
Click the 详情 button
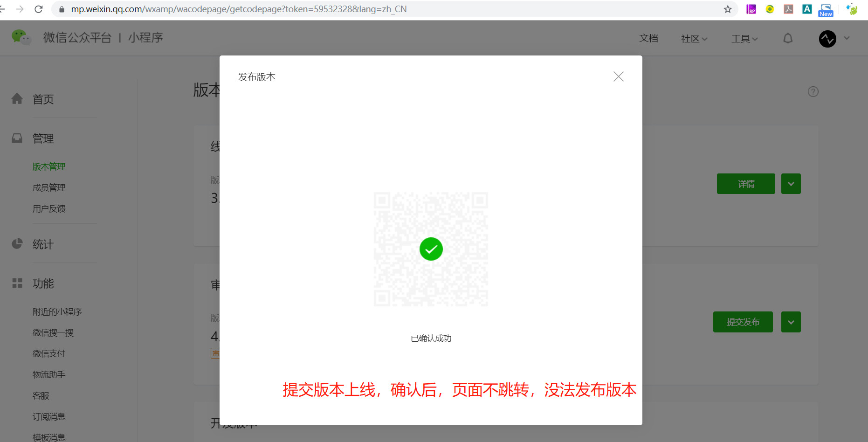[746, 184]
